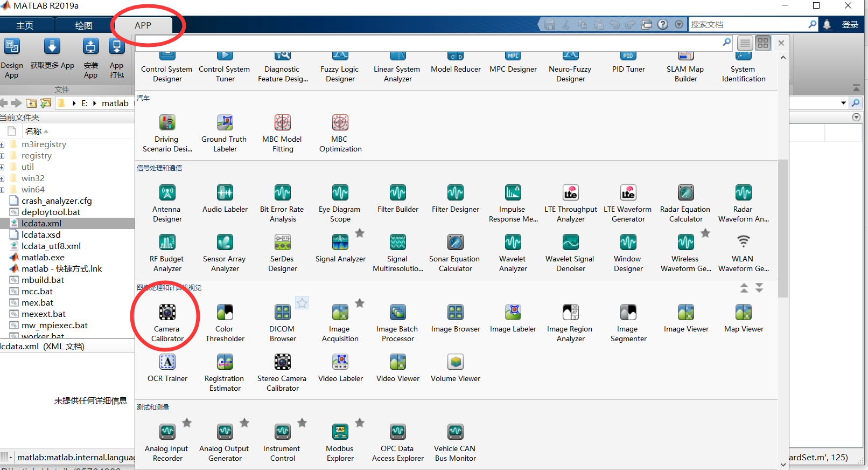Launch the Antenna Designer app
The height and width of the screenshot is (470, 868).
tap(167, 204)
